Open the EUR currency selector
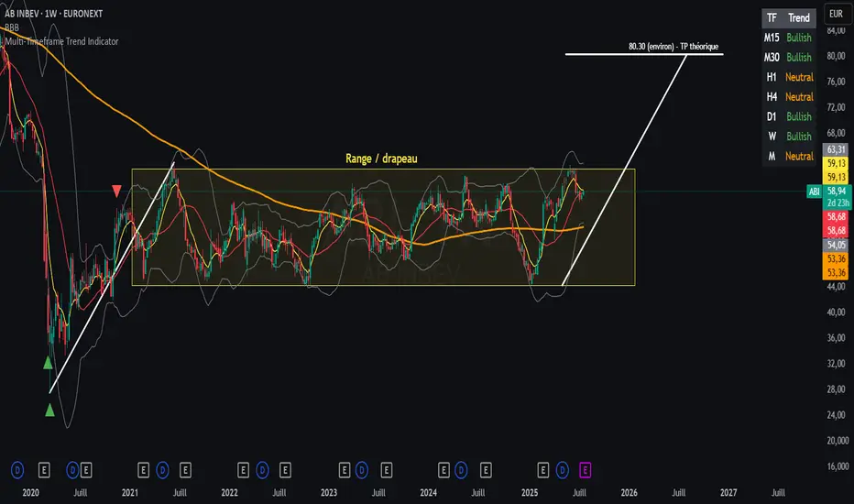This screenshot has height=504, width=854. (x=836, y=14)
